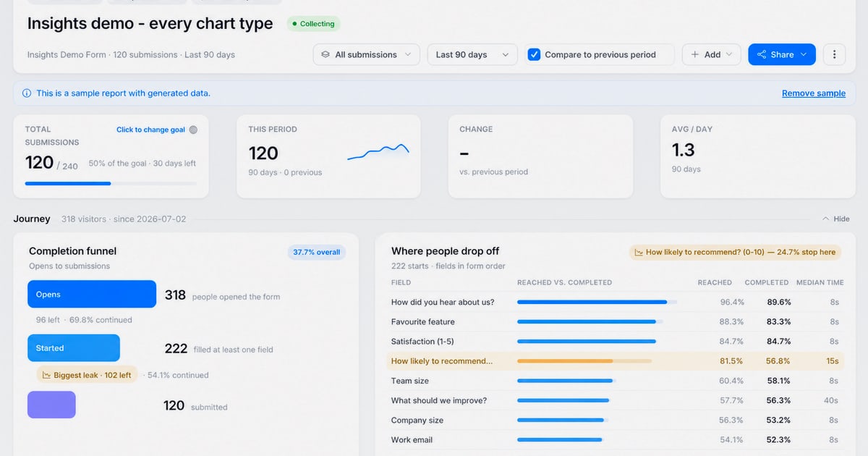Click the green dot in the Collecting badge
The height and width of the screenshot is (456, 868).
294,24
